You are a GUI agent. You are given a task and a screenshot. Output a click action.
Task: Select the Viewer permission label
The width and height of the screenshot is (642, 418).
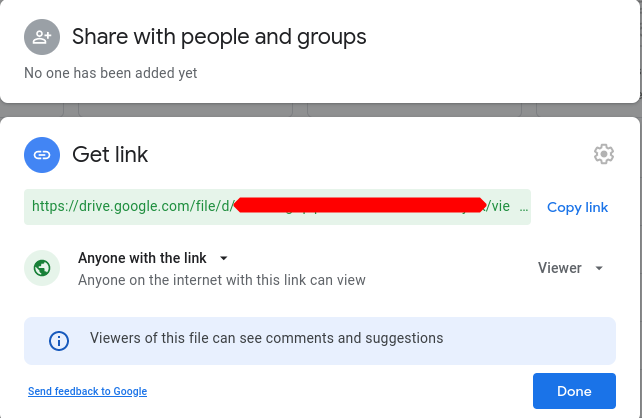[x=559, y=268]
